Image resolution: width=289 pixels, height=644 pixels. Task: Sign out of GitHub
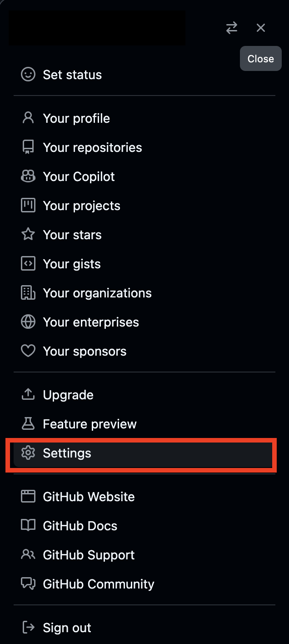[66, 627]
